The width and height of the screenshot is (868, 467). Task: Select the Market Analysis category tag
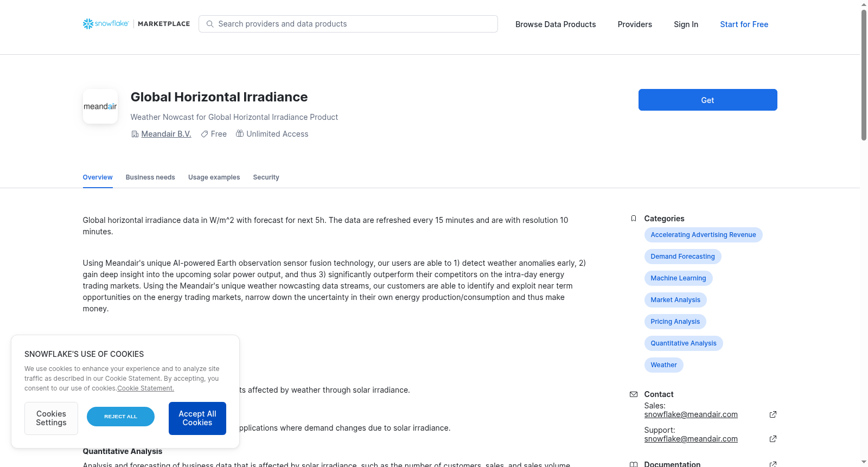675,300
